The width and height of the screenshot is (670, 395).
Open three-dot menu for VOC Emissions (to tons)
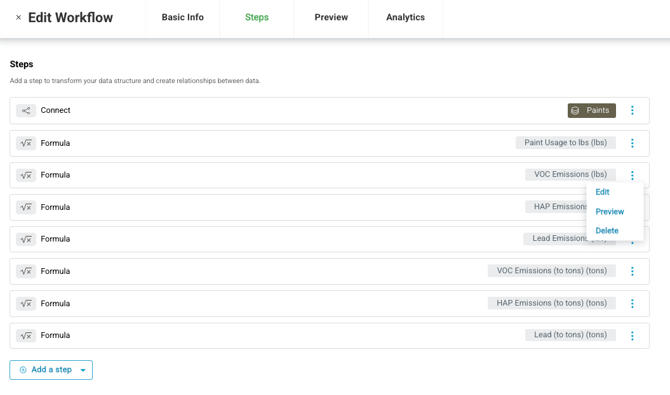632,271
